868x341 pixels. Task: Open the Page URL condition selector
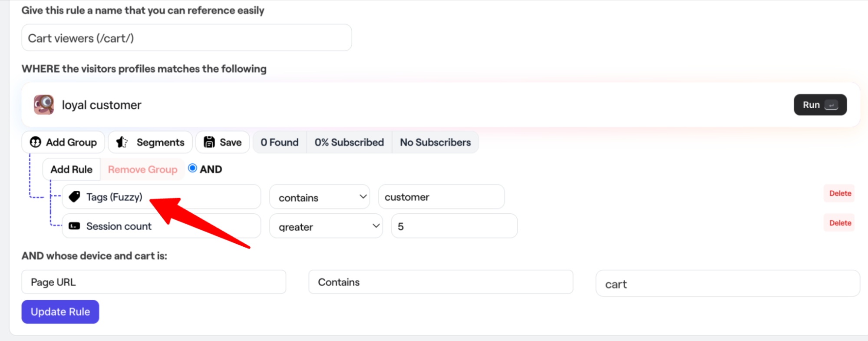coord(154,282)
